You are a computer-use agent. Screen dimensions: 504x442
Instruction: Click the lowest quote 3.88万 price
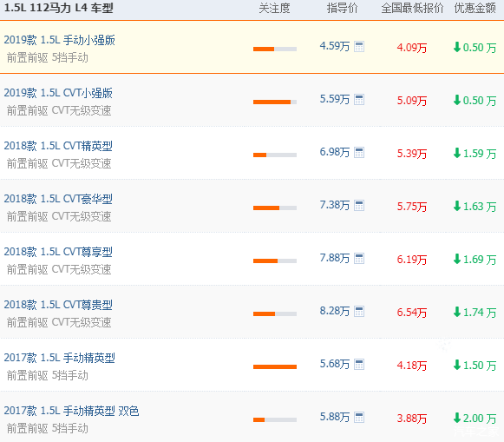[412, 419]
